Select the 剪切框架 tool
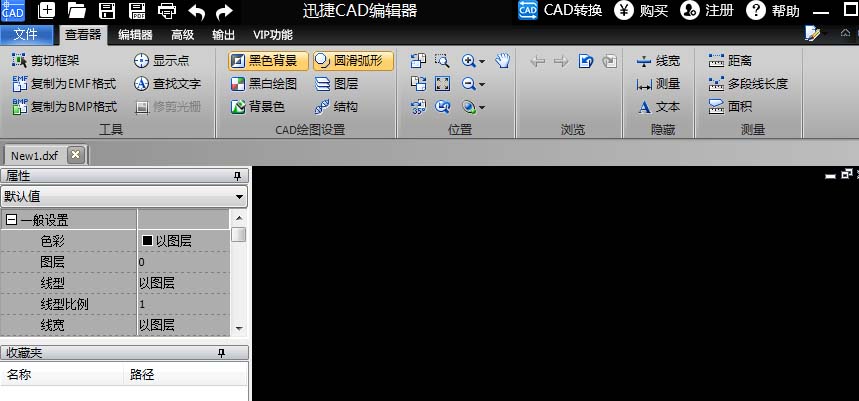Viewport: 859px width, 401px height. [x=45, y=60]
